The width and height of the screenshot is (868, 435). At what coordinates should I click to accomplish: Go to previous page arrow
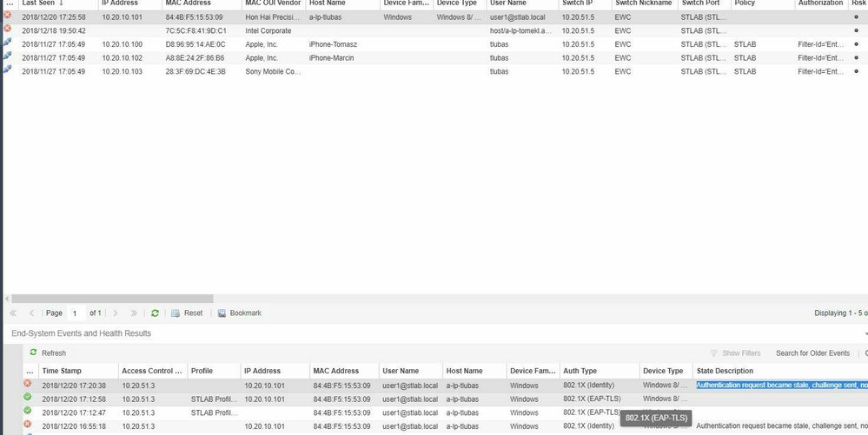[31, 313]
